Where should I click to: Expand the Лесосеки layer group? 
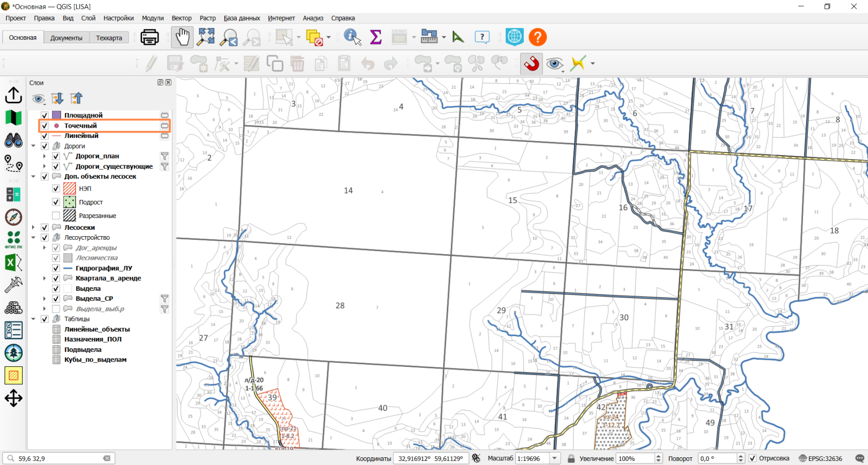[x=34, y=227]
